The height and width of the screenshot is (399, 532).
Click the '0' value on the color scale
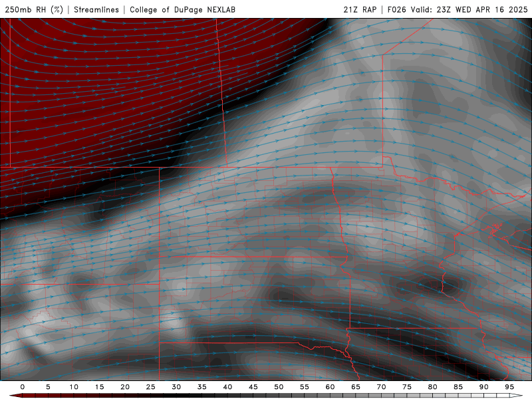tap(23, 387)
